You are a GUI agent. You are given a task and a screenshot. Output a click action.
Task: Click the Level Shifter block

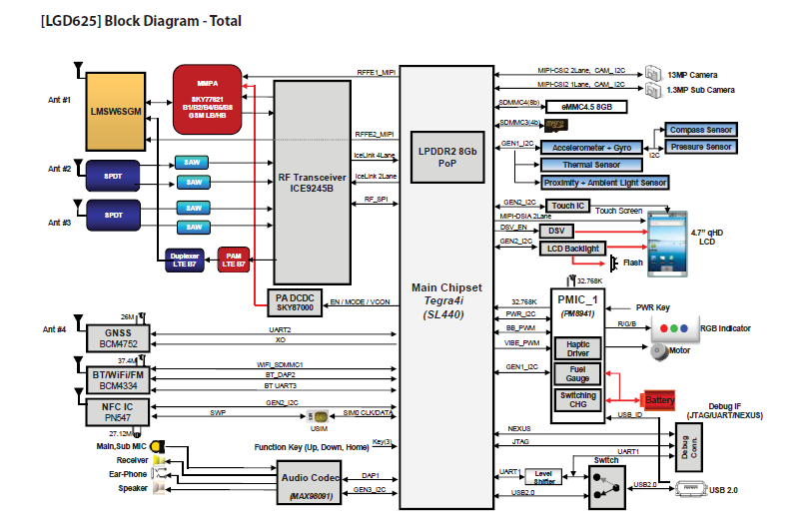543,477
